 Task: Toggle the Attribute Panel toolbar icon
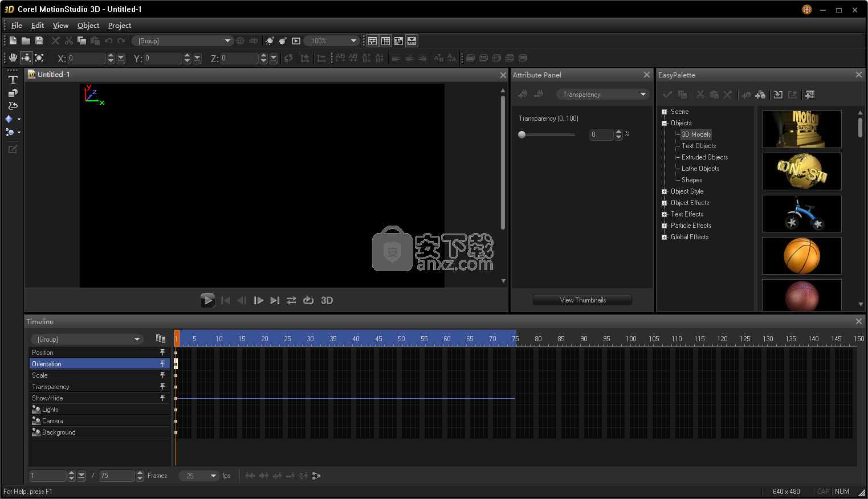pos(372,40)
